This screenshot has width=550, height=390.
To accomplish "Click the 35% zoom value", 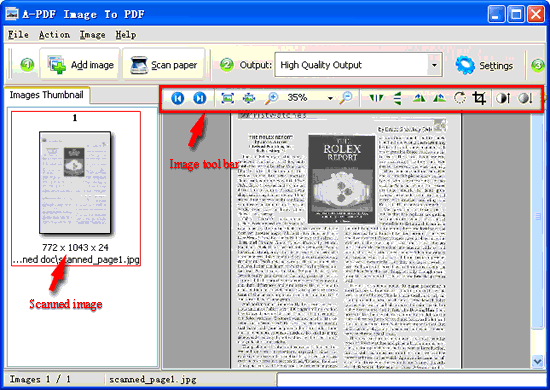I will coord(297,98).
